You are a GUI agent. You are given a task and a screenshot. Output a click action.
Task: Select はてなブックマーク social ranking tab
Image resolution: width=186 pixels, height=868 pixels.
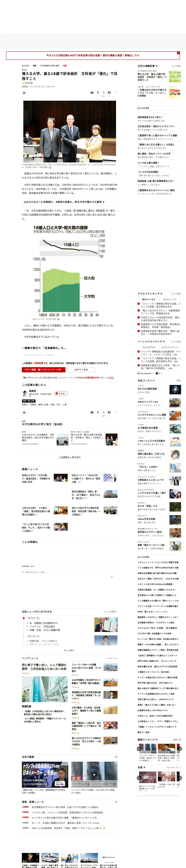tap(170, 347)
